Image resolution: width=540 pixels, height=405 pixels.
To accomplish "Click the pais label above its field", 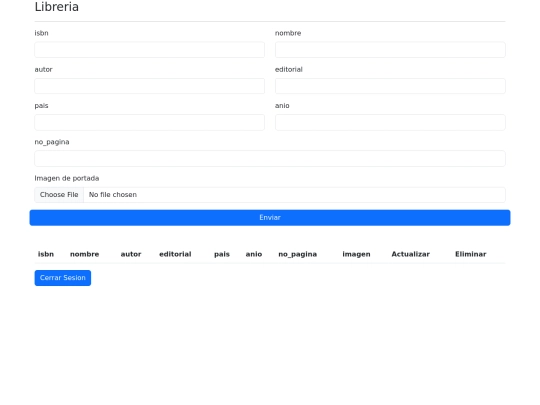I will (41, 106).
